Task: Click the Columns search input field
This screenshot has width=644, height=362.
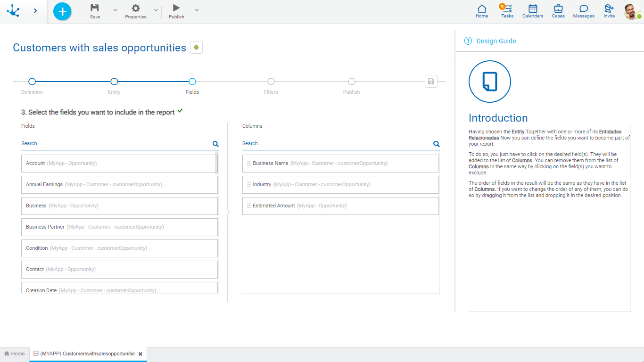Action: tap(336, 143)
